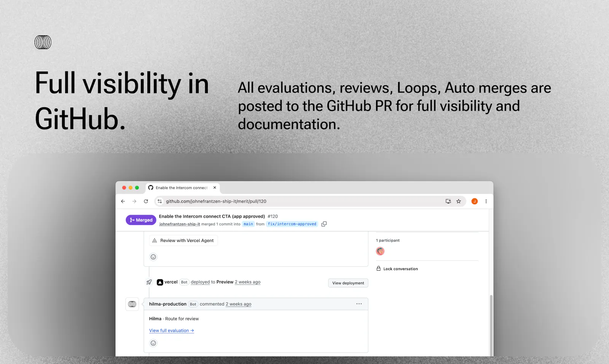Screen dimensions: 609x364
Task: Add emoji reaction to hilma comment
Action: click(153, 343)
